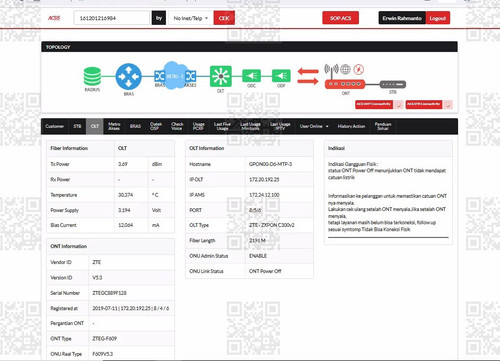
Task: Click the red power lightning icon above ONT
Action: 359,69
